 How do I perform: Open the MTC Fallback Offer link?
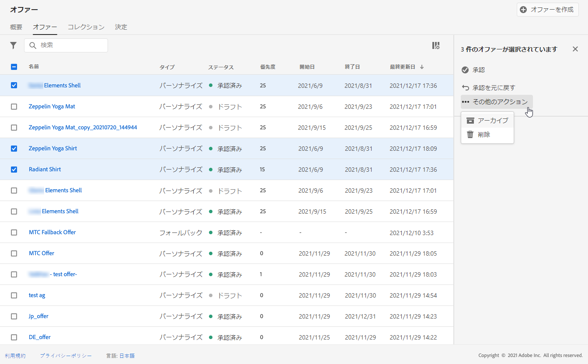(52, 232)
